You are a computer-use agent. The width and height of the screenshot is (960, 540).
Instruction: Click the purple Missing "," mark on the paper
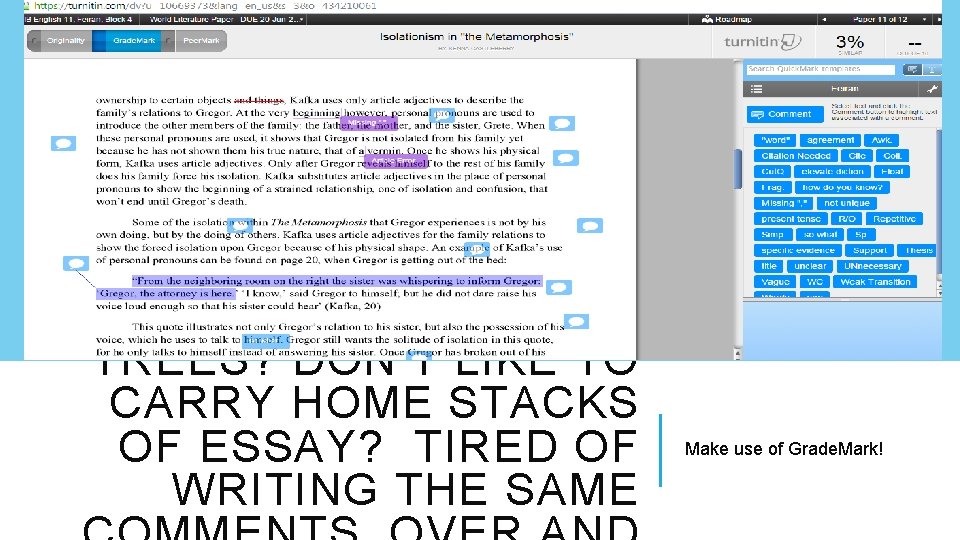(x=369, y=122)
